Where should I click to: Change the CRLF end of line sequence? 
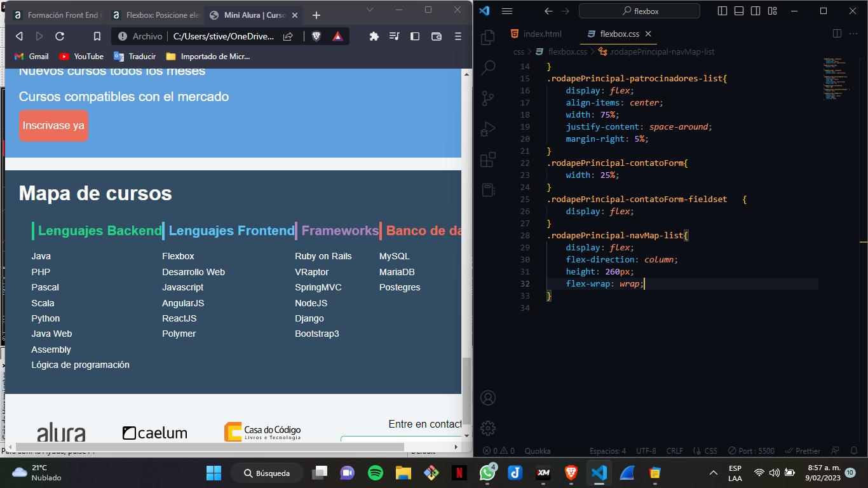click(x=674, y=451)
